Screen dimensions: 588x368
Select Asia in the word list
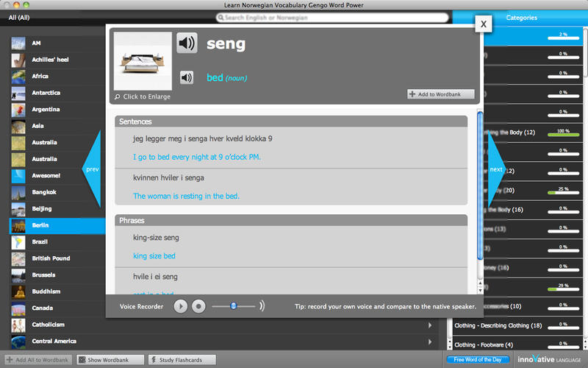(57, 126)
